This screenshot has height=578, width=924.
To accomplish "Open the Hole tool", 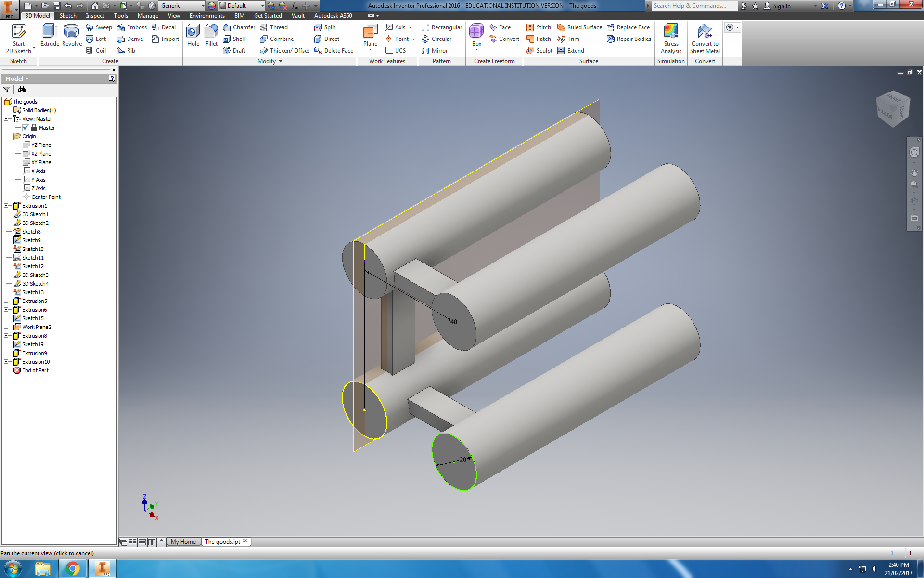I will tap(193, 35).
